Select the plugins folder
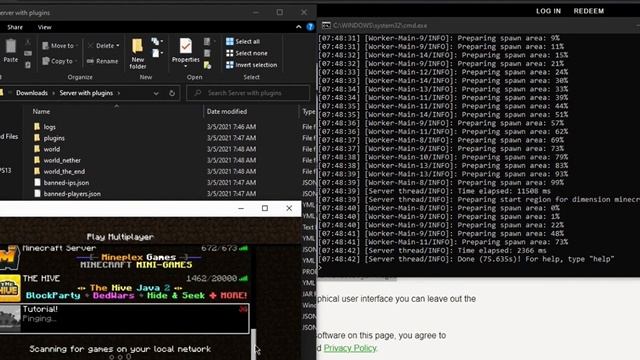 54,138
